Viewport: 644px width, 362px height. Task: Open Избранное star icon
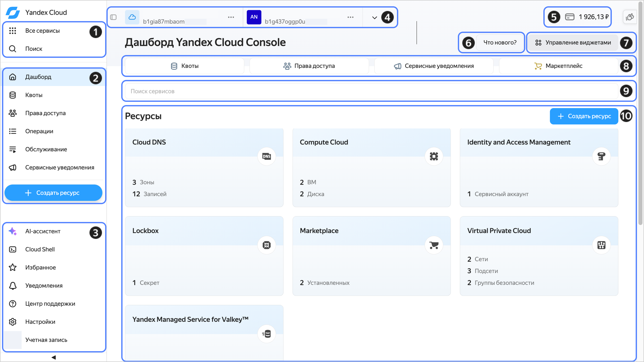(x=13, y=267)
